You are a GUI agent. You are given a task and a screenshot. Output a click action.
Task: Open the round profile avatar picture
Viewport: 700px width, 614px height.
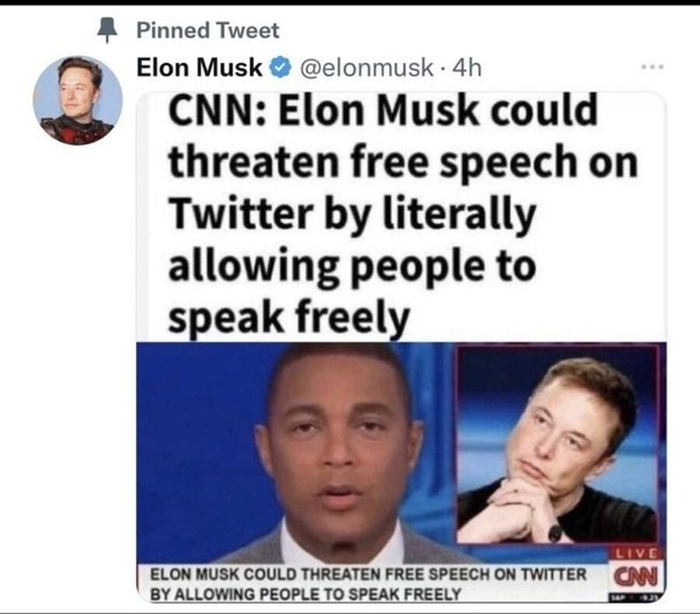(x=77, y=101)
